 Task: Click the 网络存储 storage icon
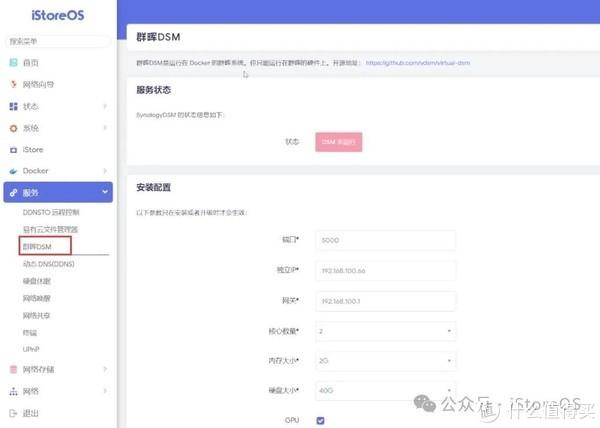[x=13, y=369]
